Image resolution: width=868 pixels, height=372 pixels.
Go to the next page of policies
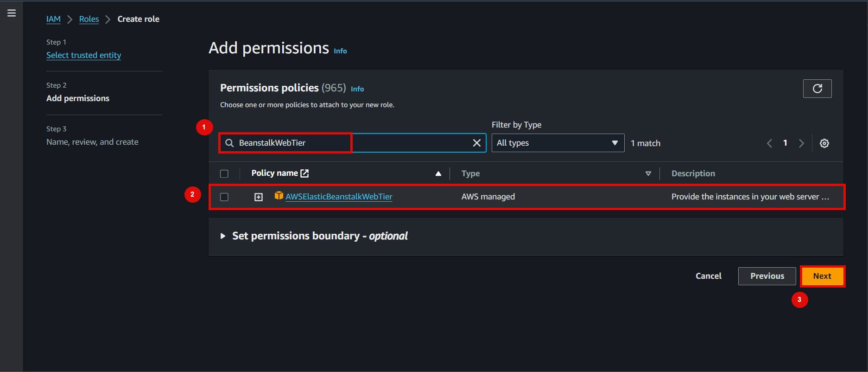coord(801,143)
